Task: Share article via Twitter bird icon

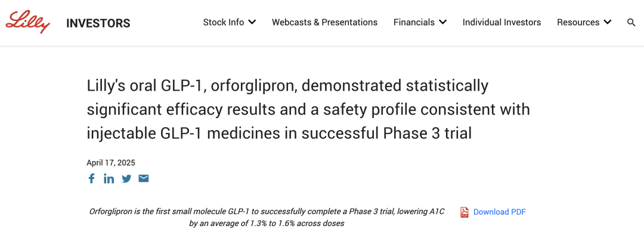Action: [126, 178]
